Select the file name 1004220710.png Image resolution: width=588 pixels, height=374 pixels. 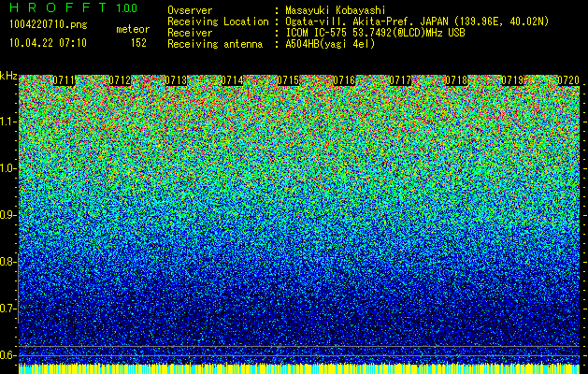49,25
